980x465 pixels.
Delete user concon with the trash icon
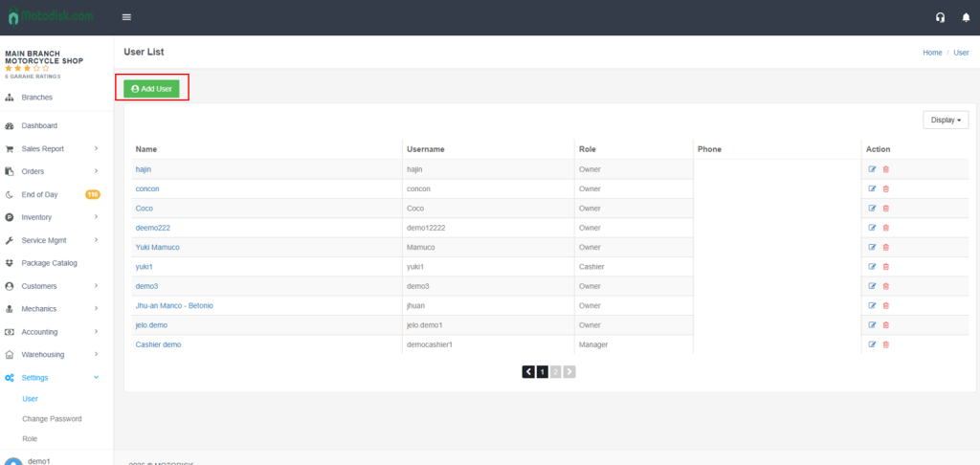tap(885, 188)
